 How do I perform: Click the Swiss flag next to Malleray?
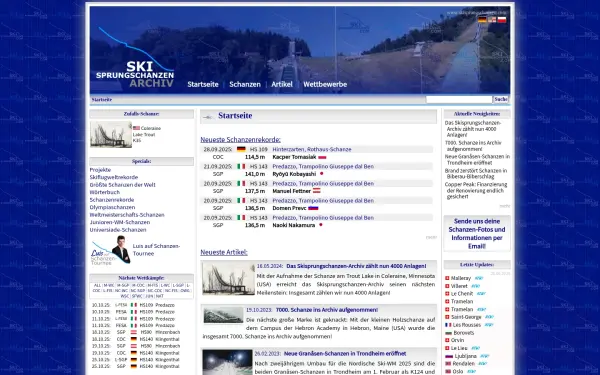click(447, 278)
